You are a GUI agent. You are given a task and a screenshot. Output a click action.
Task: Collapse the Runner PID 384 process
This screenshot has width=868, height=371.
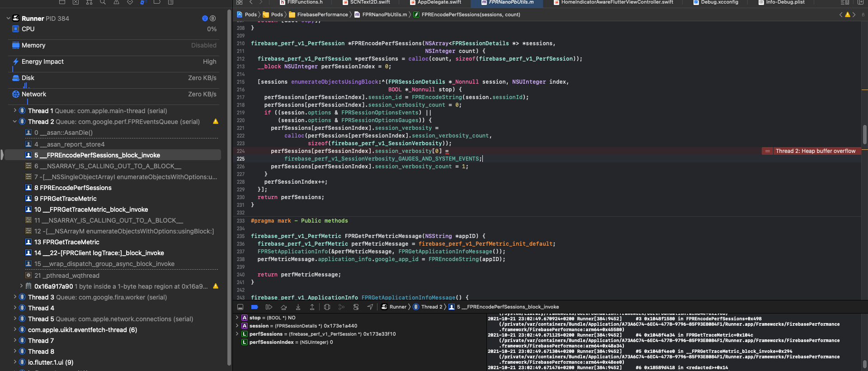(8, 19)
